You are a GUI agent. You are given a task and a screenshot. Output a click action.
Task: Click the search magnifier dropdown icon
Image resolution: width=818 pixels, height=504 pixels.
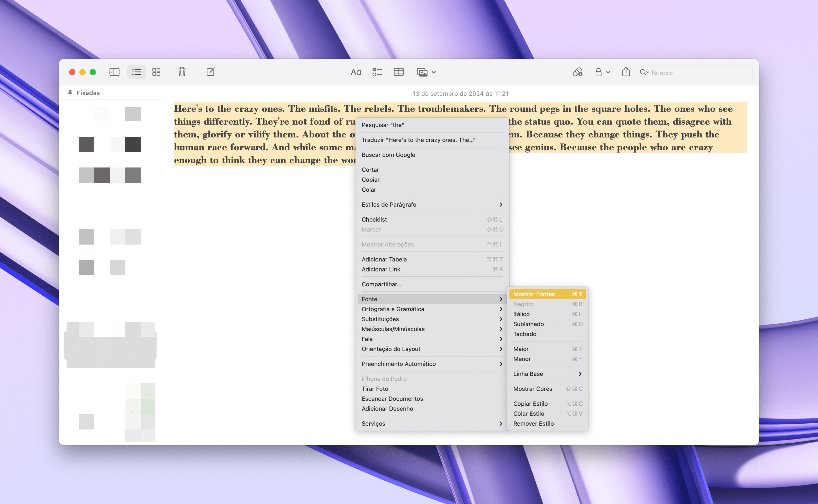(x=644, y=72)
